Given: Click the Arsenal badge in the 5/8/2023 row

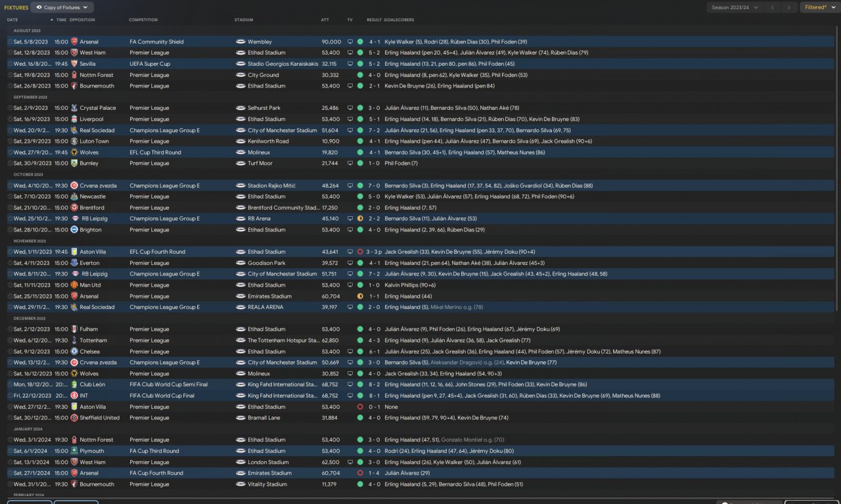Looking at the screenshot, I should pos(74,42).
